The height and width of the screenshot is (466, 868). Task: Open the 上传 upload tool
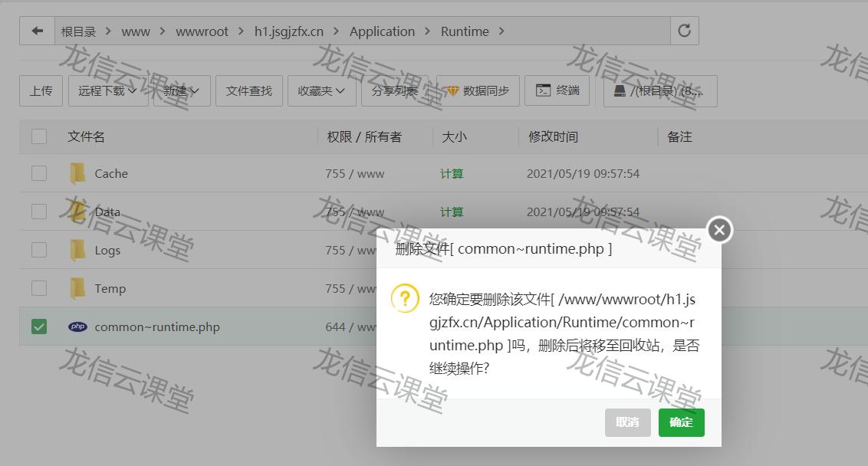tap(41, 90)
